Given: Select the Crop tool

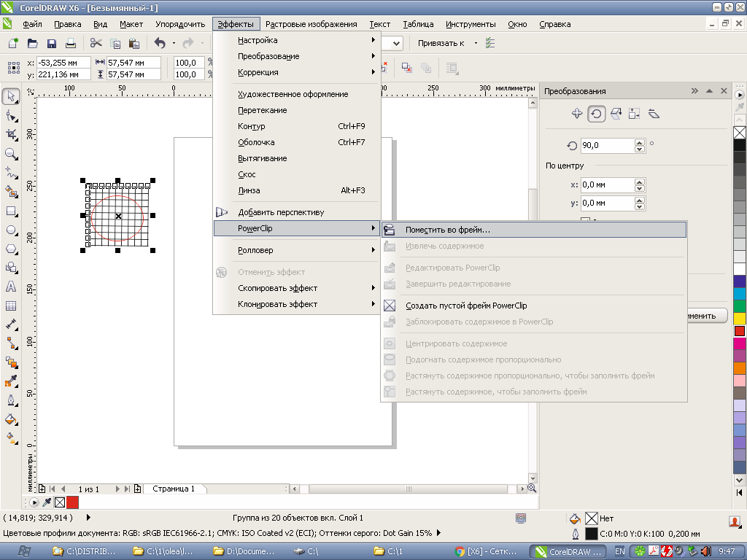Looking at the screenshot, I should click(11, 135).
